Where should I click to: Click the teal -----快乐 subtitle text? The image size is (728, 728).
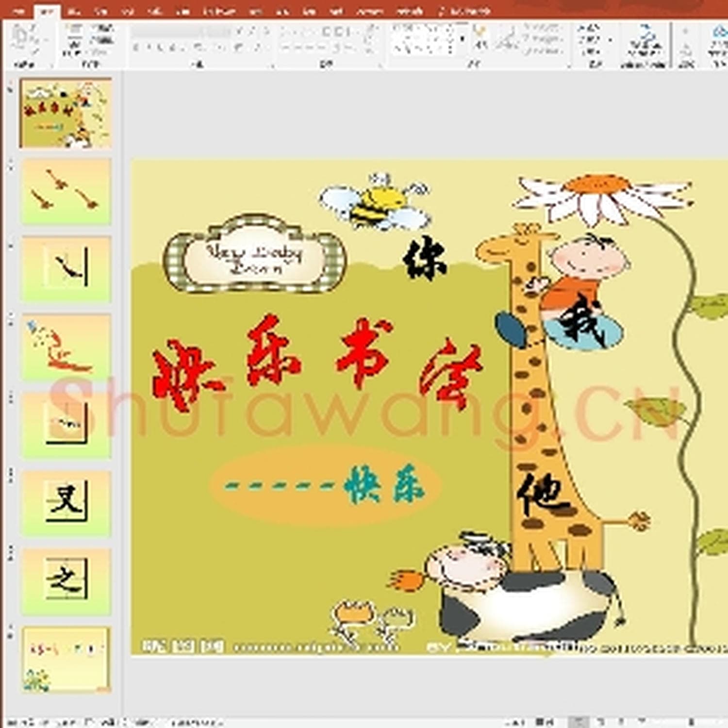point(325,485)
